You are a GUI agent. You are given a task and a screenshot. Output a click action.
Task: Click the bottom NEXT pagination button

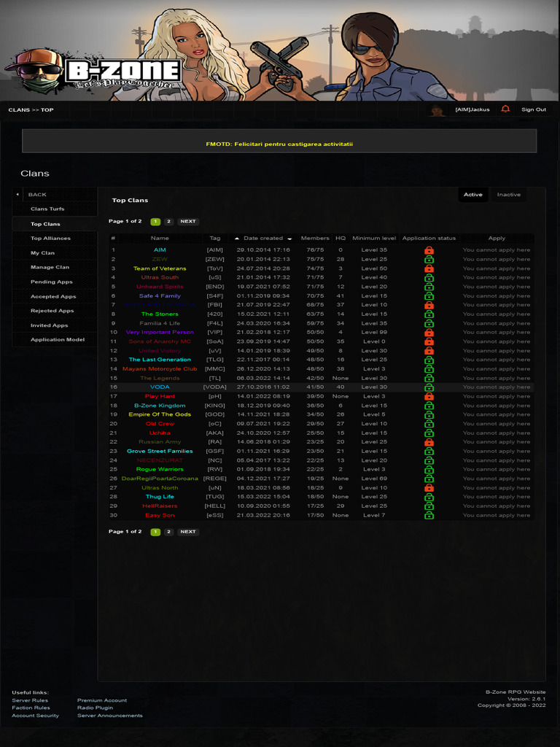pos(188,532)
